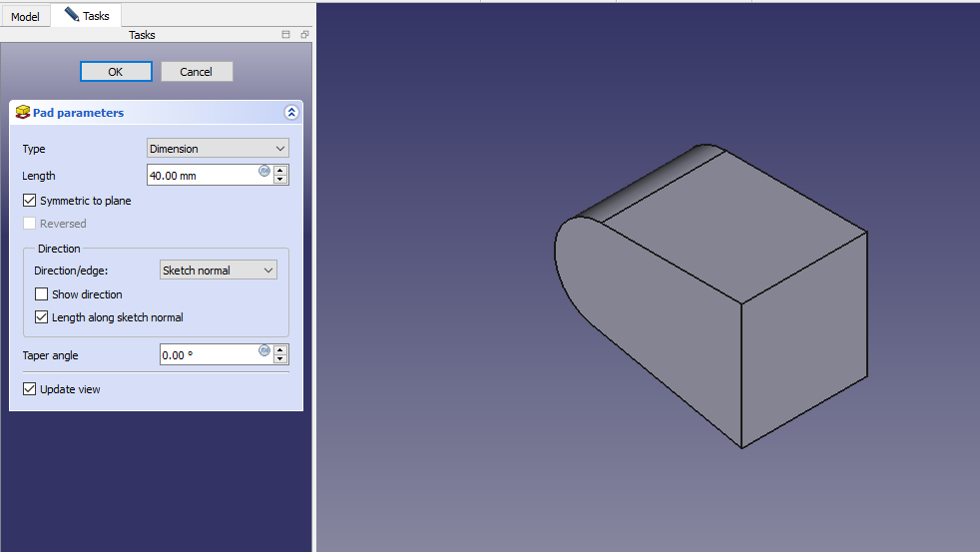Select the Tasks tab
The height and width of the screenshot is (552, 980).
[x=86, y=15]
